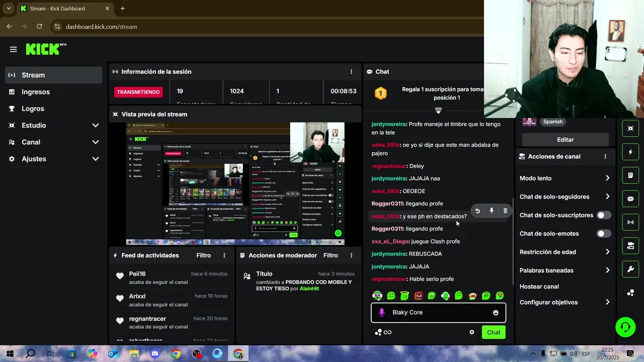644x362 pixels.
Task: Click xxx_eL_Diego username in chat
Action: click(x=390, y=241)
